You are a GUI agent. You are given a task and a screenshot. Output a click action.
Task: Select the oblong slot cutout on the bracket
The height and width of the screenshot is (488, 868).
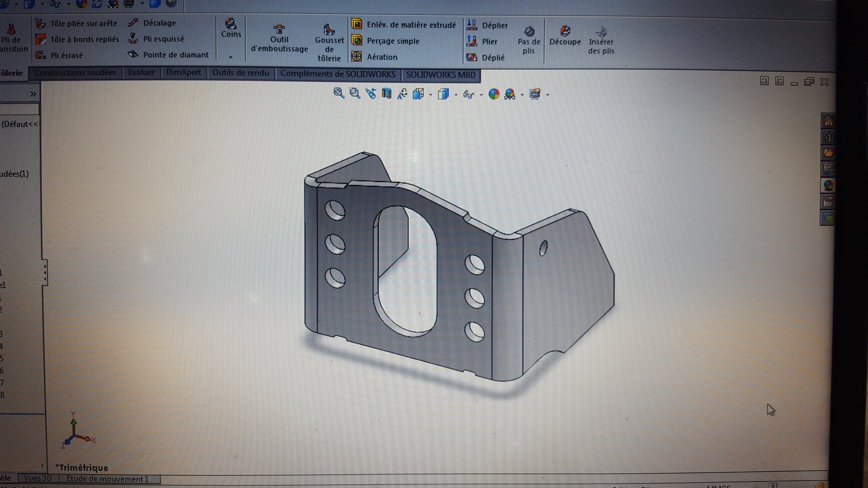(405, 271)
